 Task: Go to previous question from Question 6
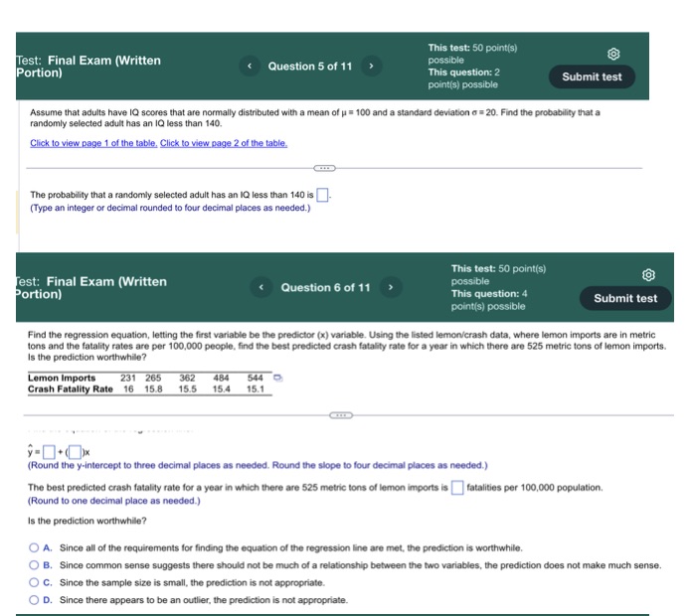point(261,287)
